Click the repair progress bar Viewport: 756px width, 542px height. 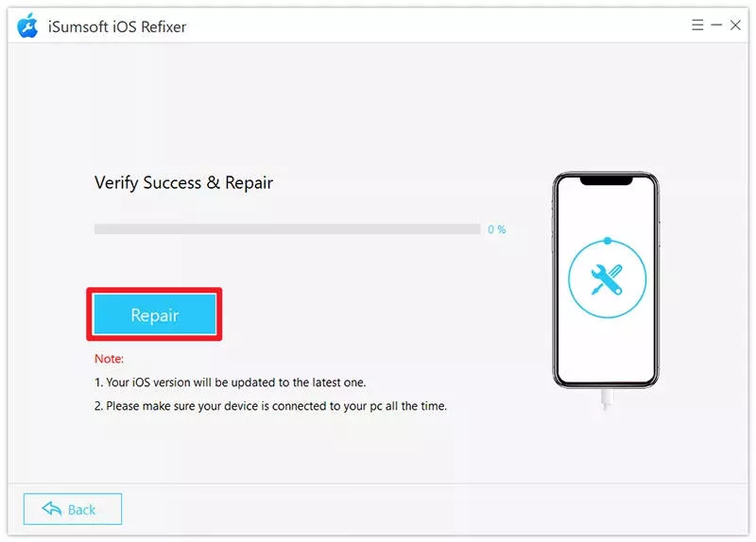pos(287,229)
